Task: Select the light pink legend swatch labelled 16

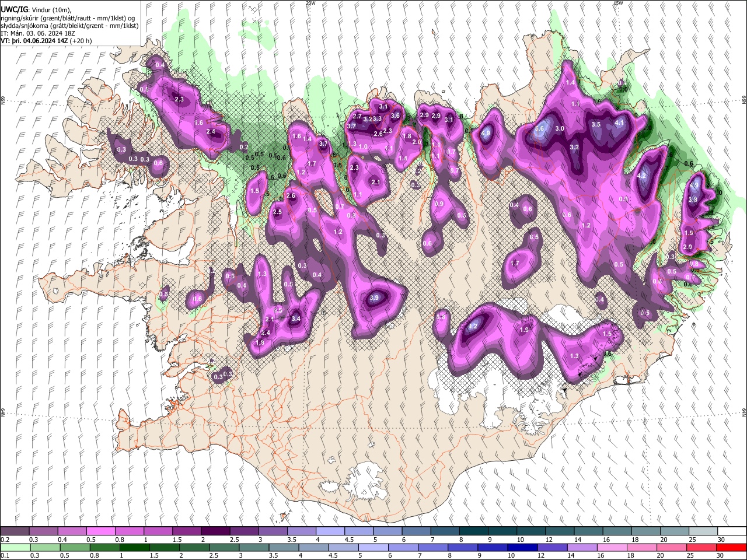Action: (612, 547)
